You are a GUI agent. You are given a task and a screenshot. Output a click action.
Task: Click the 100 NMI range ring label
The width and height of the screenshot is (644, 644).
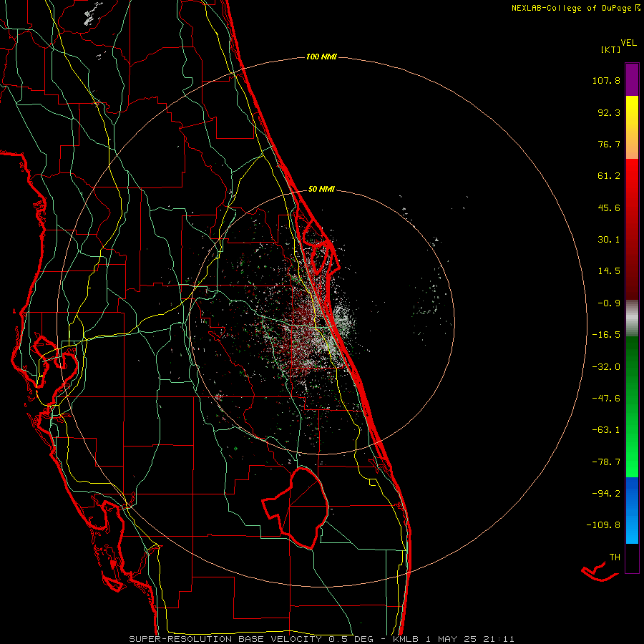(x=321, y=57)
